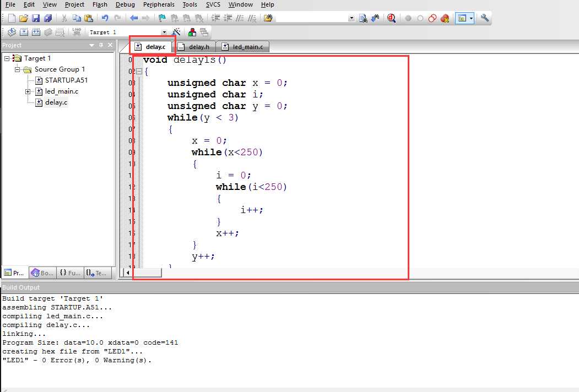
Task: Pin the Project panel with the pin icon
Action: click(101, 45)
